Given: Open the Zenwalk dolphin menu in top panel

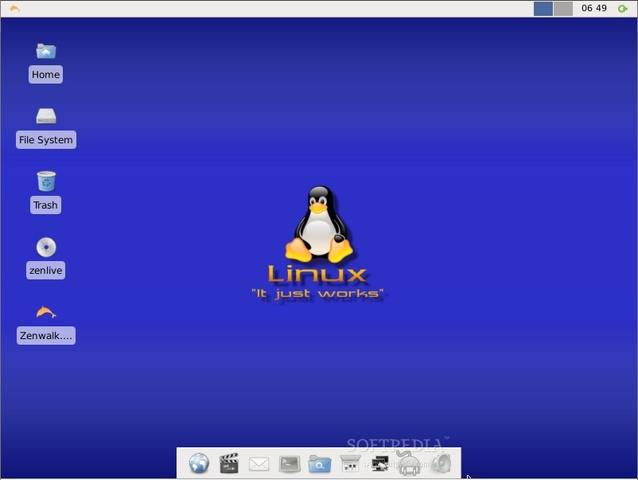Looking at the screenshot, I should [14, 8].
